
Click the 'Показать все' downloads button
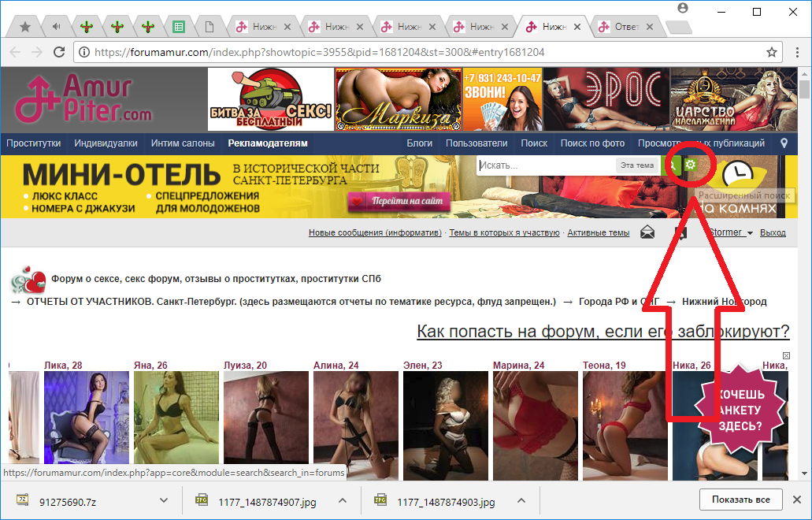(x=740, y=500)
